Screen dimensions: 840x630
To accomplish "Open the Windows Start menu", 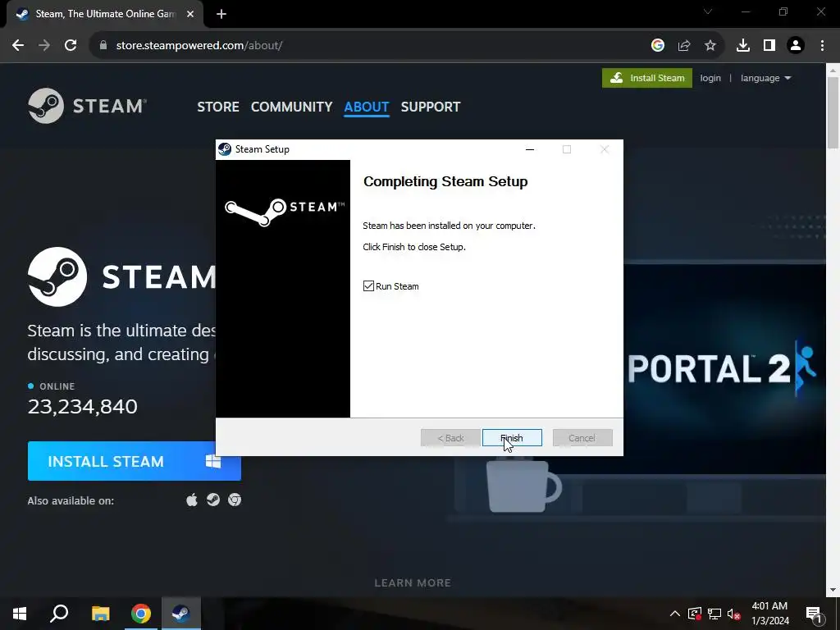I will point(20,614).
